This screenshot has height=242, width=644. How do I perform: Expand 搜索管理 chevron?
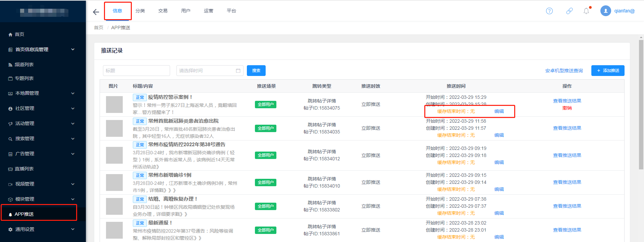(73, 138)
